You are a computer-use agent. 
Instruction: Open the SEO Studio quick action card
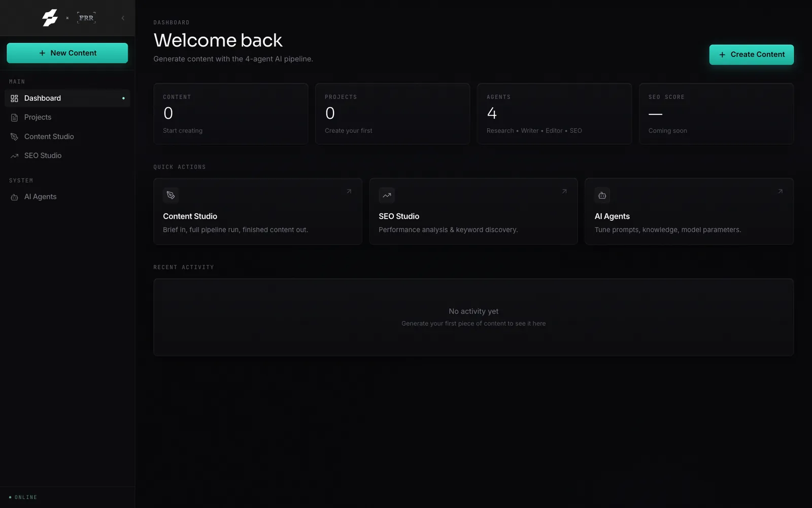[x=473, y=211]
